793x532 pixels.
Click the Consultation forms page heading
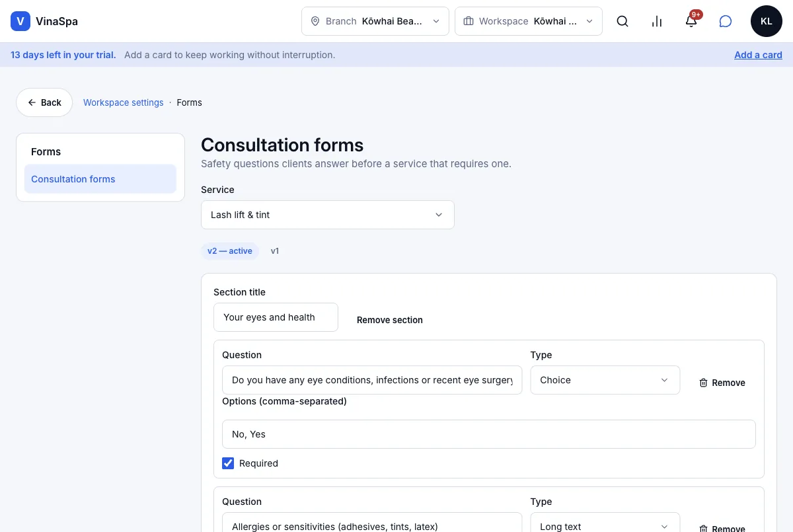tap(282, 145)
